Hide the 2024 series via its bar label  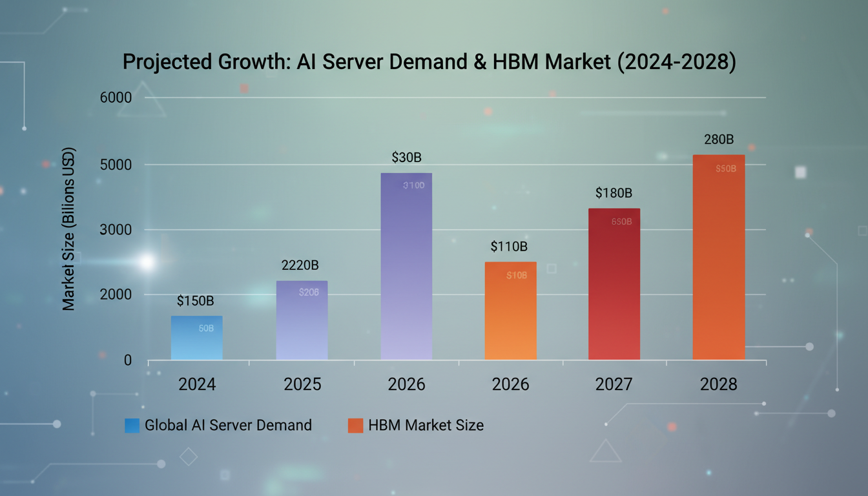(x=194, y=300)
